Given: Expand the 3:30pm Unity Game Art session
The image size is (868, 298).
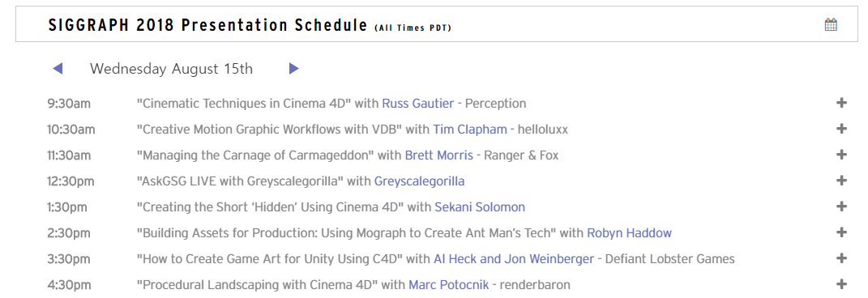Looking at the screenshot, I should click(x=841, y=259).
